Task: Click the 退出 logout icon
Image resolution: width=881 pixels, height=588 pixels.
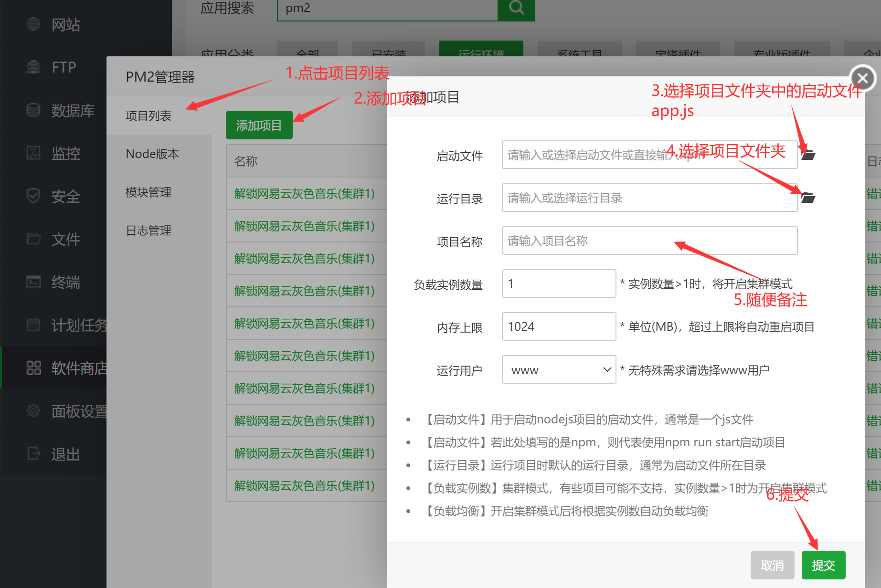Action: pos(33,453)
